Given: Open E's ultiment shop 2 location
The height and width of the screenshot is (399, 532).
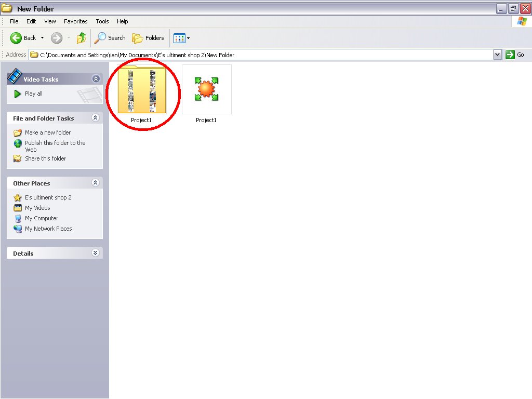Looking at the screenshot, I should click(x=48, y=197).
